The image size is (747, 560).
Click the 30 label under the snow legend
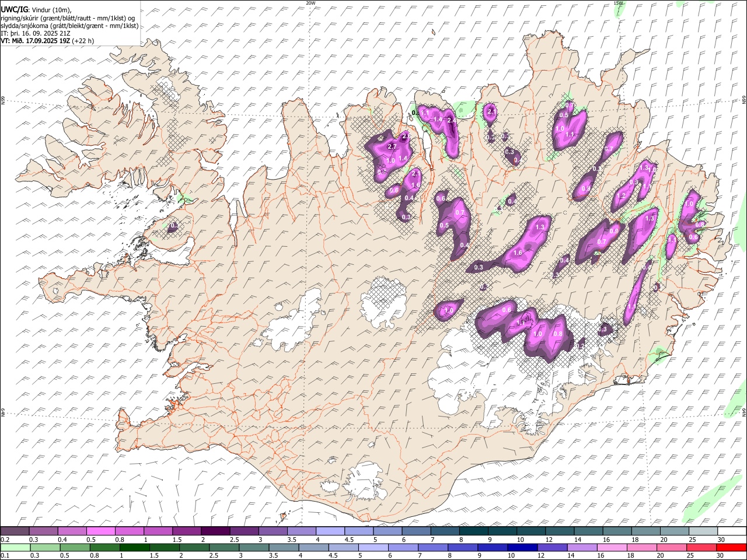pos(721,540)
